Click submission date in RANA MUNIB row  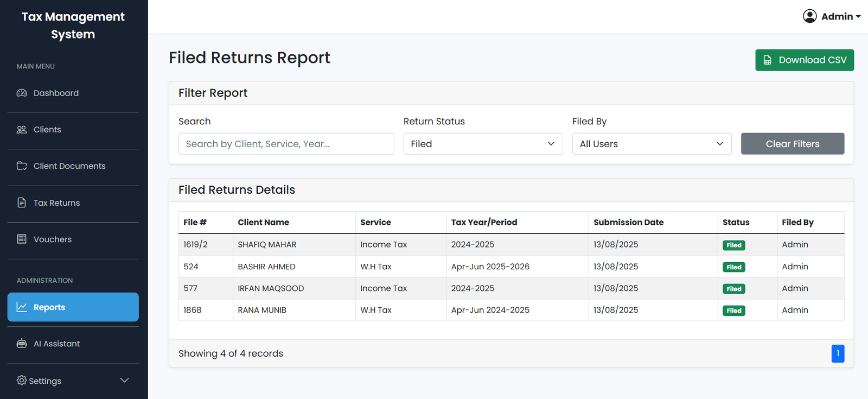pos(616,310)
